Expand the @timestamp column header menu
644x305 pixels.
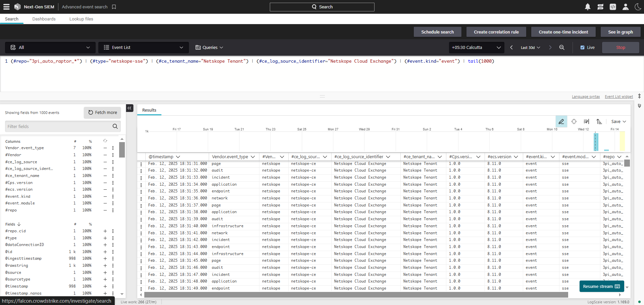(178, 157)
